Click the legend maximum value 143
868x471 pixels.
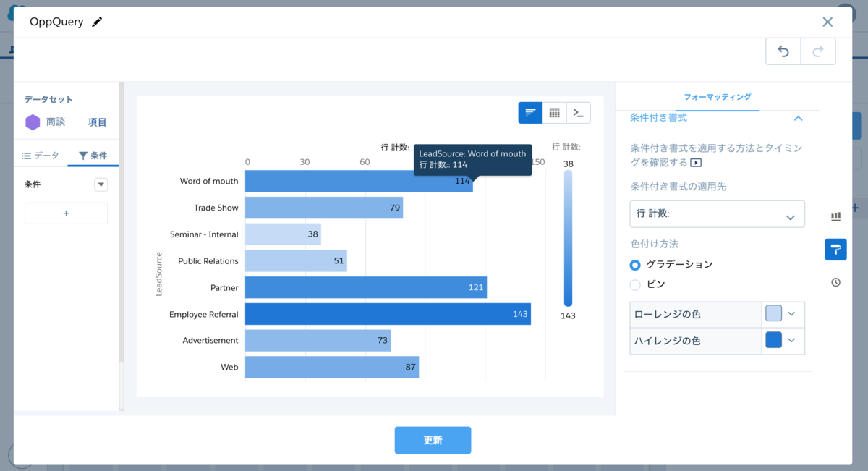pyautogui.click(x=569, y=315)
